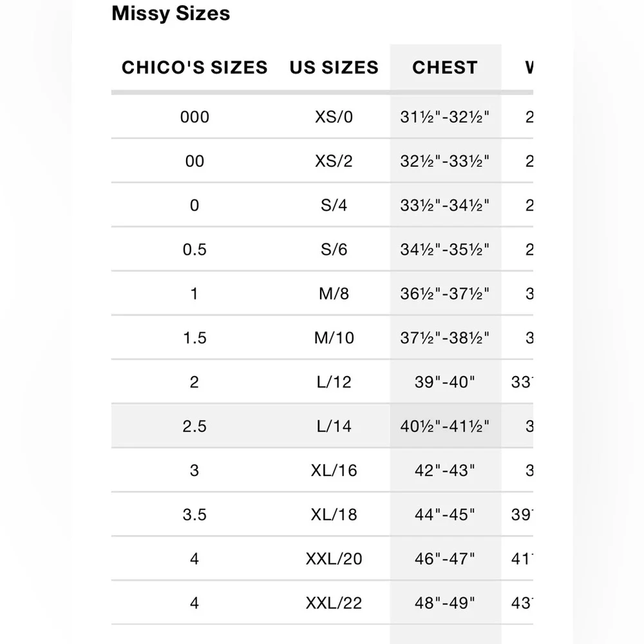Select the XS/0 US size cell
Image resolution: width=644 pixels, height=644 pixels.
point(334,117)
